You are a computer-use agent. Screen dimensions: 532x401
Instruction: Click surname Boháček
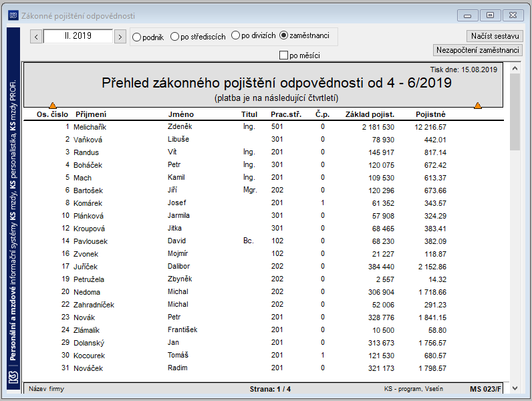point(88,165)
